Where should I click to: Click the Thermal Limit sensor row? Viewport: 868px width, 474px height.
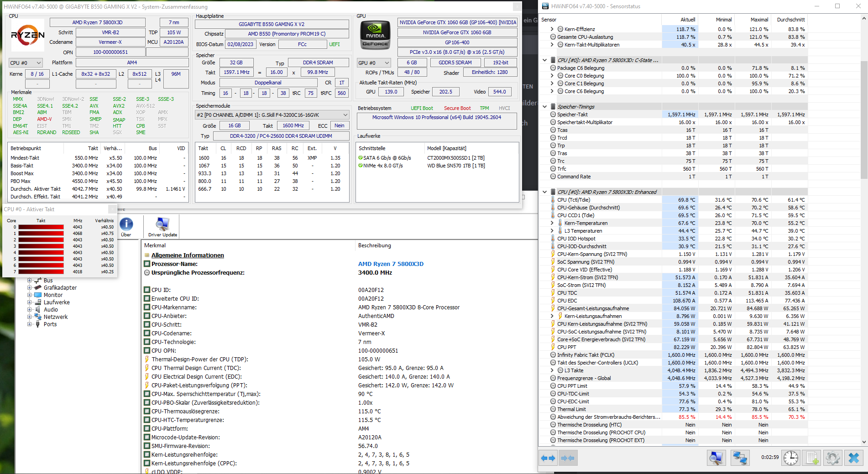(x=673, y=409)
